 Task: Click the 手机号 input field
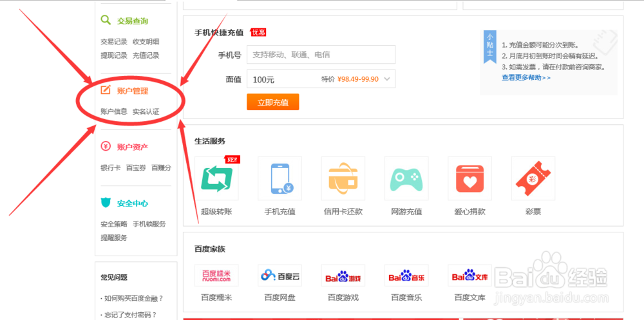(321, 55)
